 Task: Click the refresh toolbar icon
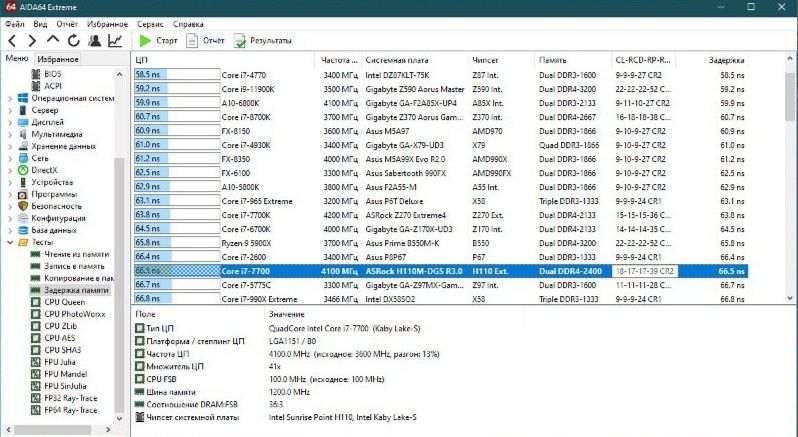pyautogui.click(x=74, y=41)
